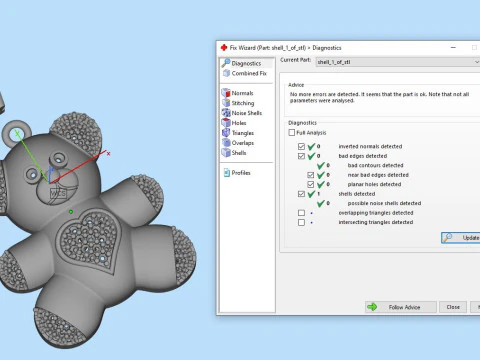Image resolution: width=480 pixels, height=360 pixels.
Task: Click the possible noise shells green checkmark
Action: (x=321, y=203)
